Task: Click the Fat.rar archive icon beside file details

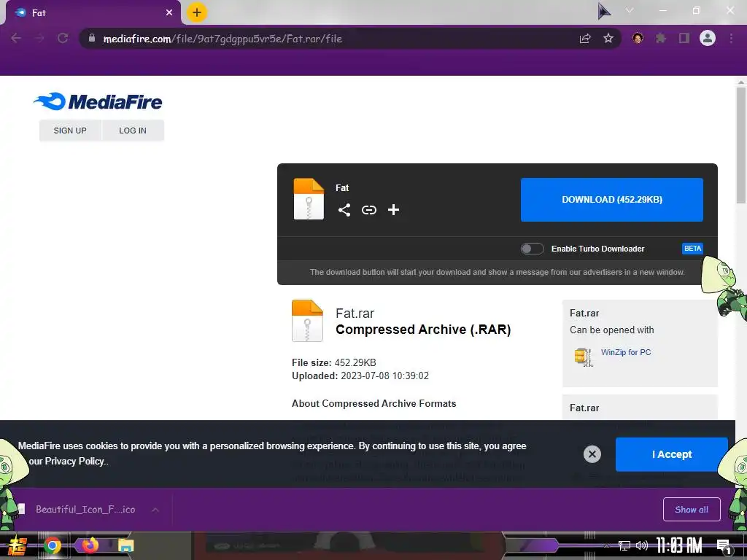Action: (x=307, y=321)
